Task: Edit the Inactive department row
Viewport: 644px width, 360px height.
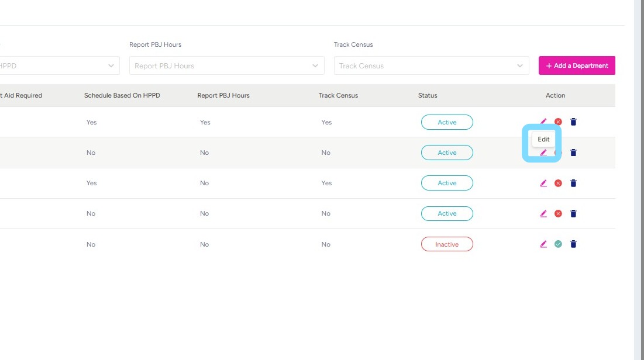Action: tap(543, 244)
